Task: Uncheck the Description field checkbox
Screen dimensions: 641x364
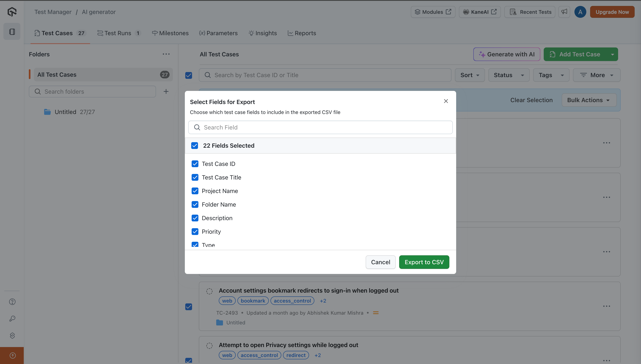Action: click(195, 218)
